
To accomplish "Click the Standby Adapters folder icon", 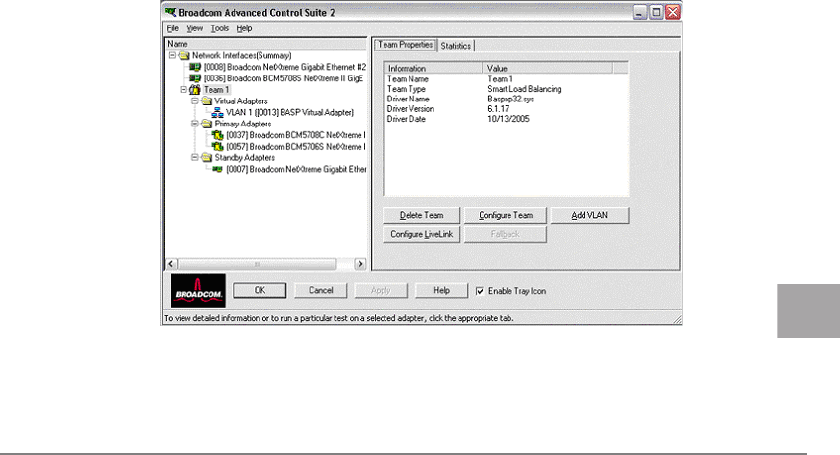I will [x=207, y=158].
